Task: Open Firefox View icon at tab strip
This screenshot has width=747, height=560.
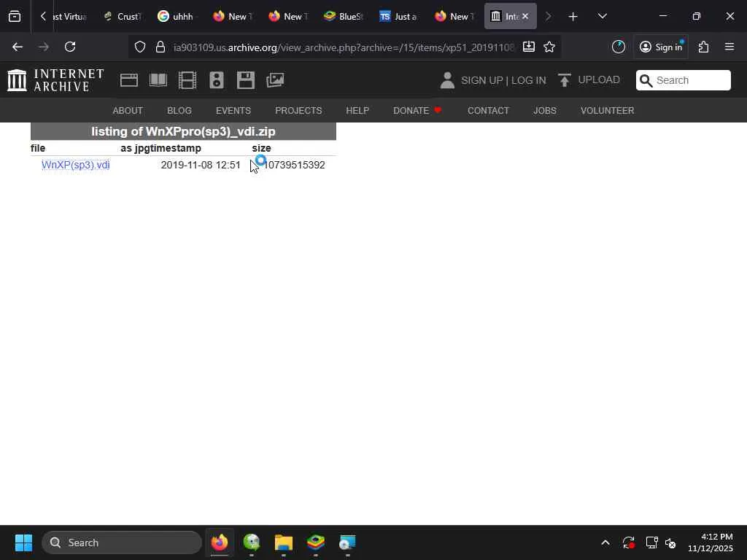Action: point(15,16)
